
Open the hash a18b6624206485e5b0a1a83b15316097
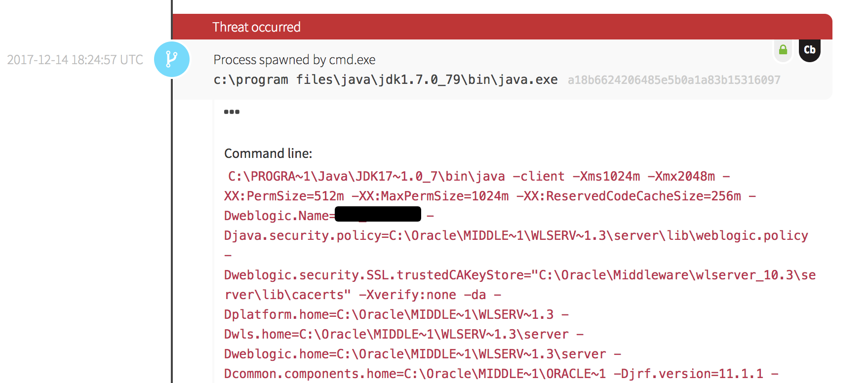(674, 79)
